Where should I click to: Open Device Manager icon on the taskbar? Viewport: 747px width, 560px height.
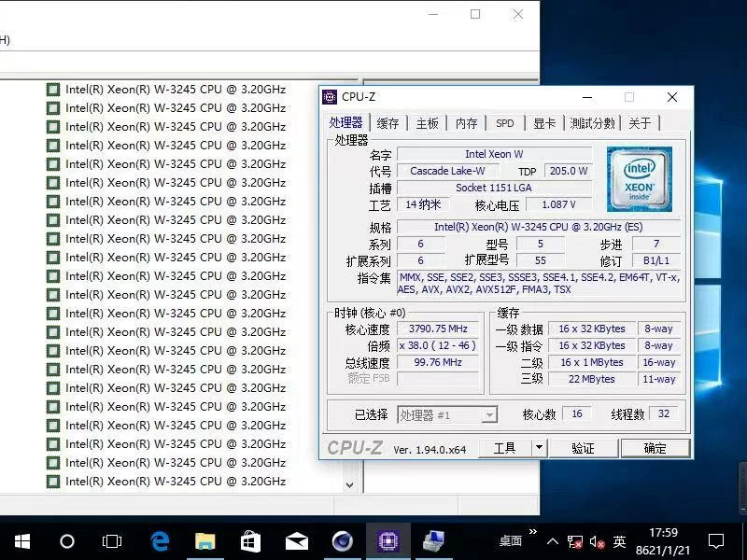click(x=432, y=540)
